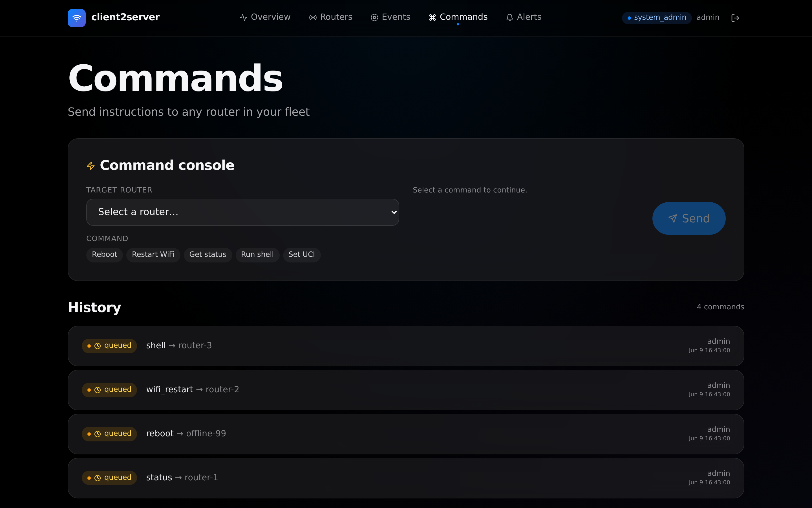Choose the Reboot command chip
812x508 pixels.
point(105,255)
